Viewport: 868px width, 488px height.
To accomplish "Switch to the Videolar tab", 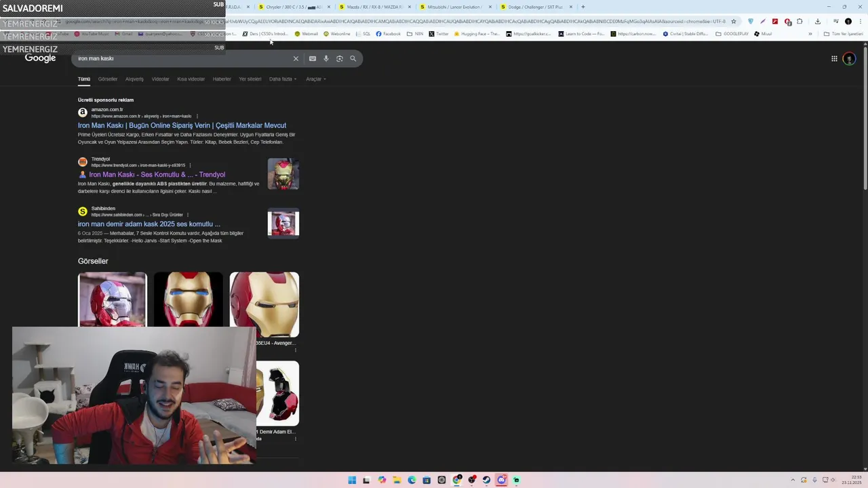I will pyautogui.click(x=161, y=79).
